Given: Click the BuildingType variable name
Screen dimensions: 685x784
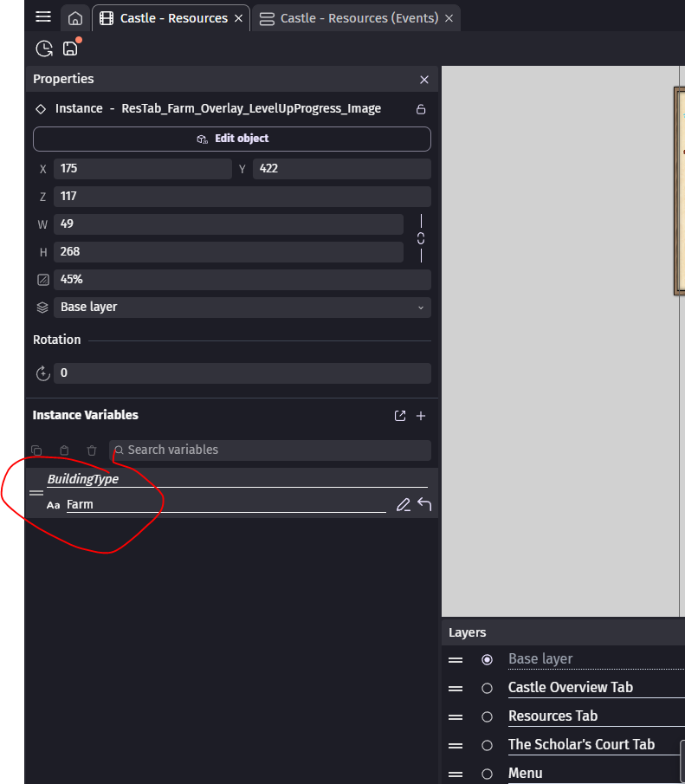Looking at the screenshot, I should (83, 479).
